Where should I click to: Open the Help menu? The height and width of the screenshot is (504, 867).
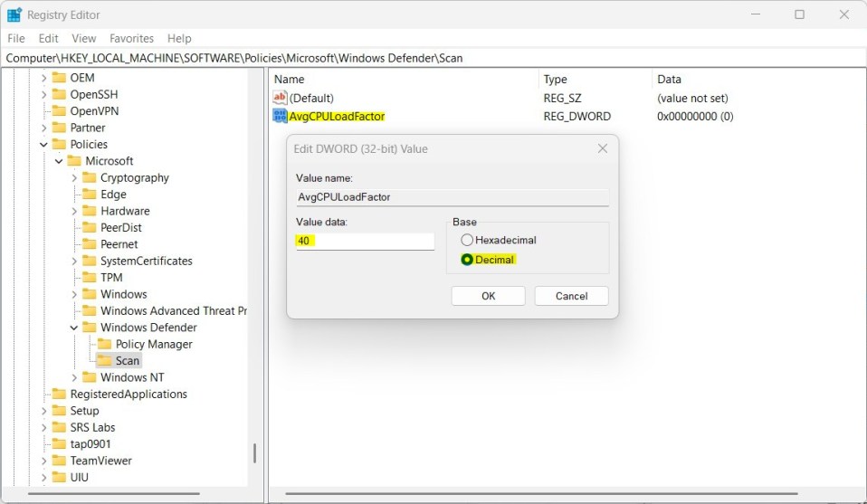pyautogui.click(x=179, y=38)
